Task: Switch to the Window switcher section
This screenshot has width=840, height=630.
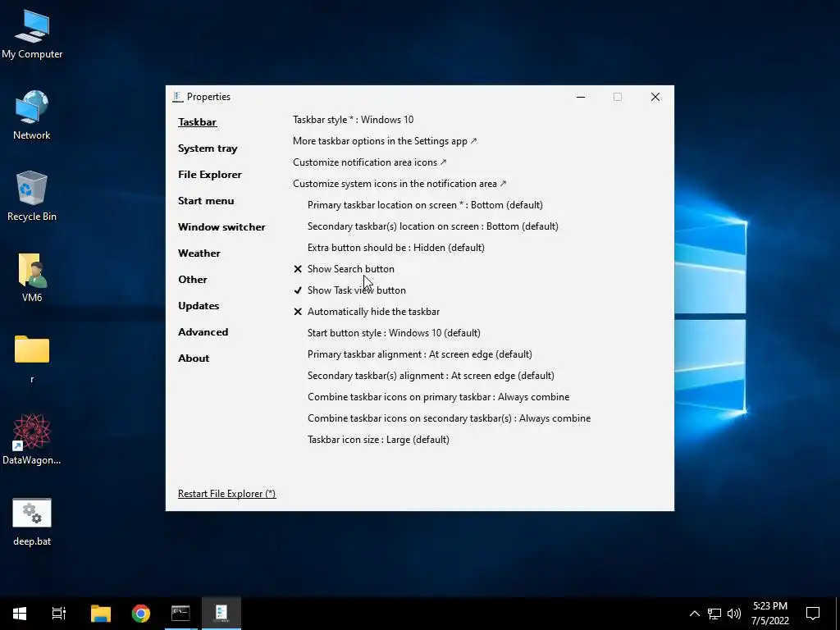Action: (221, 227)
